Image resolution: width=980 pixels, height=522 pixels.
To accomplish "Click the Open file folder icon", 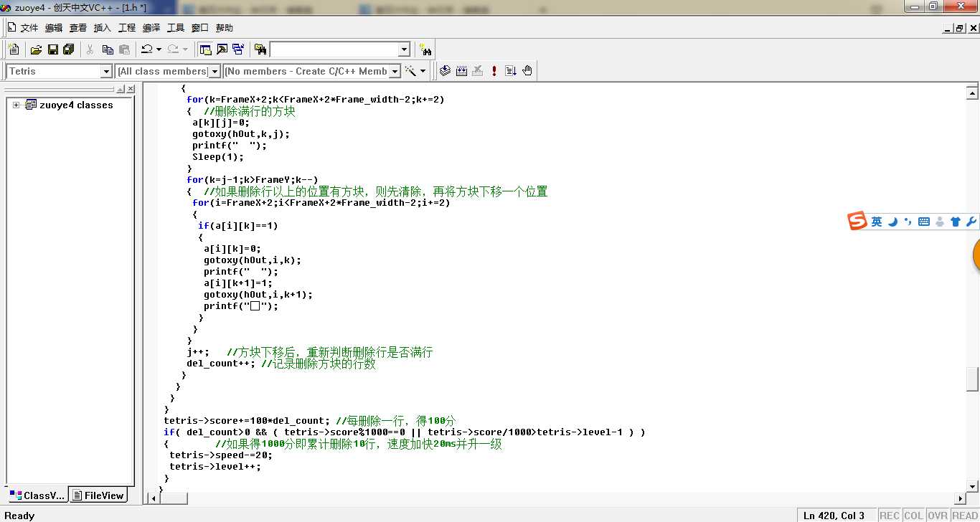I will 36,49.
